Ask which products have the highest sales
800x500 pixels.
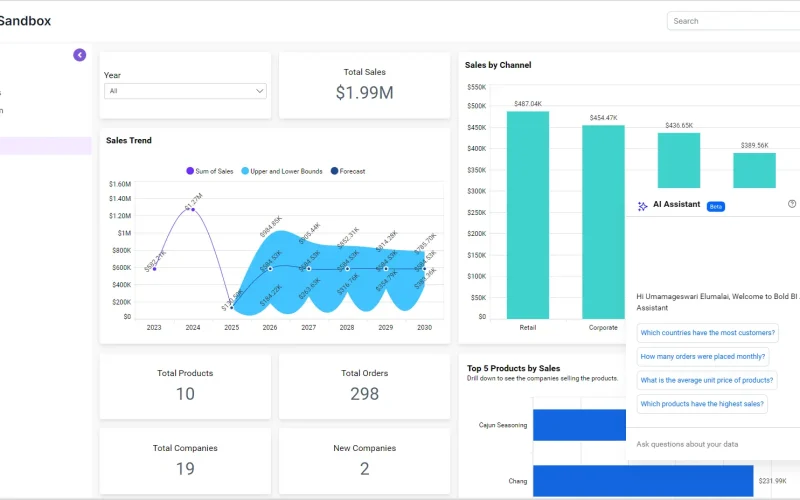coord(702,404)
